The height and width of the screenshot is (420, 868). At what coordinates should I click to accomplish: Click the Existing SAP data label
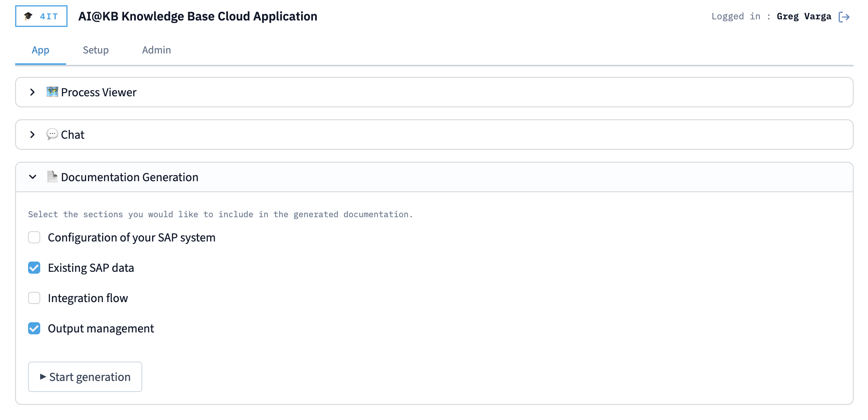91,268
